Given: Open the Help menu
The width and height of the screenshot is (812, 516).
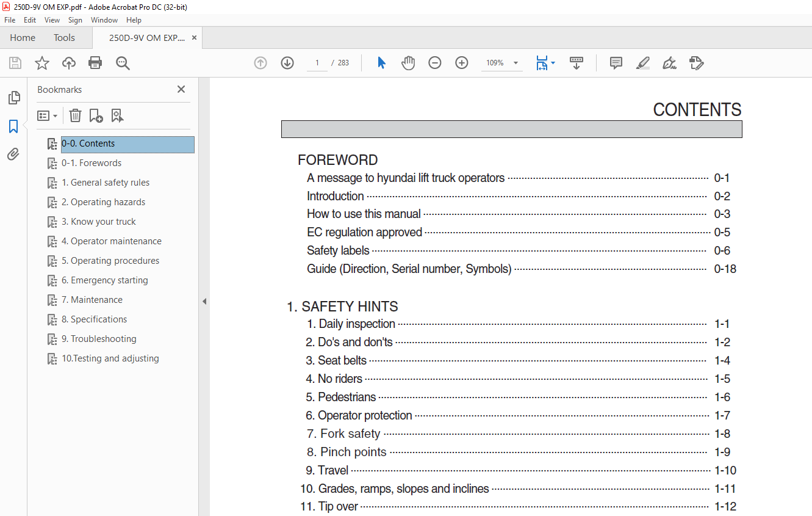Looking at the screenshot, I should point(134,20).
